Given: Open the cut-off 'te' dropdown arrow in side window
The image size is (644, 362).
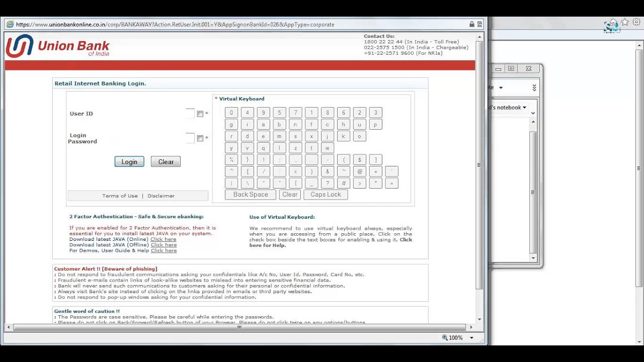Looking at the screenshot, I should (x=501, y=87).
